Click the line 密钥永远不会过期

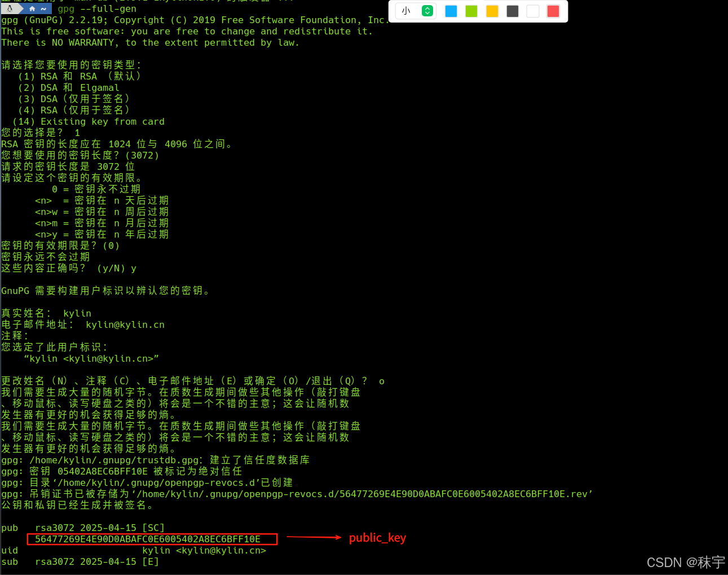click(x=46, y=257)
